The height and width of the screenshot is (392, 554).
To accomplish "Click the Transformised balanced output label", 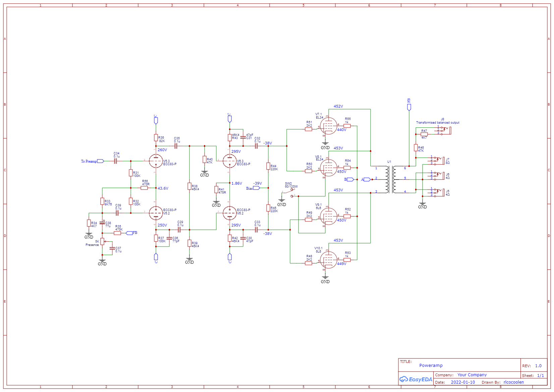I will [438, 123].
